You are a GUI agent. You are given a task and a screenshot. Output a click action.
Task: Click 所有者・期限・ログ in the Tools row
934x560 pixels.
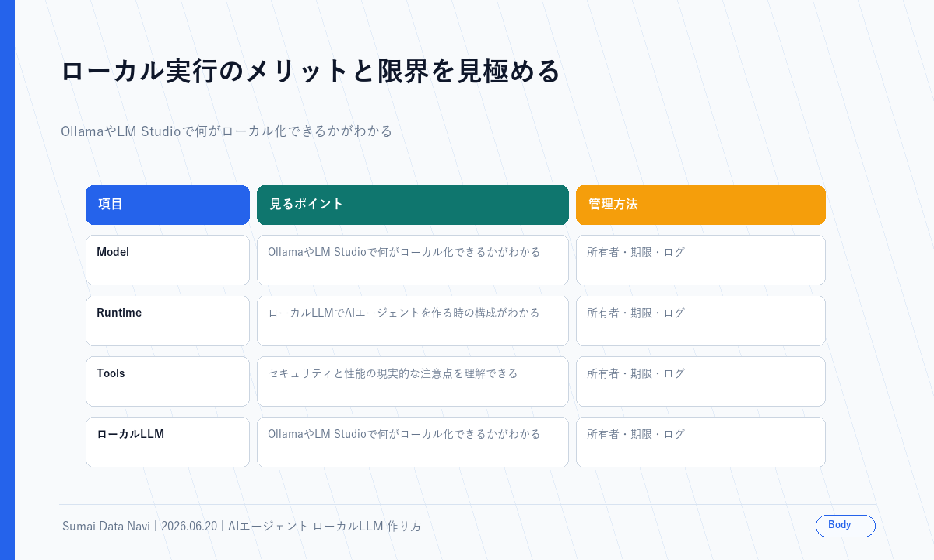point(700,381)
